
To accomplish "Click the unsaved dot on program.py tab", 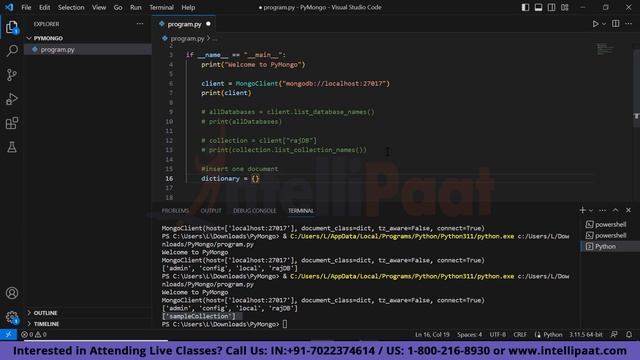I will (209, 24).
